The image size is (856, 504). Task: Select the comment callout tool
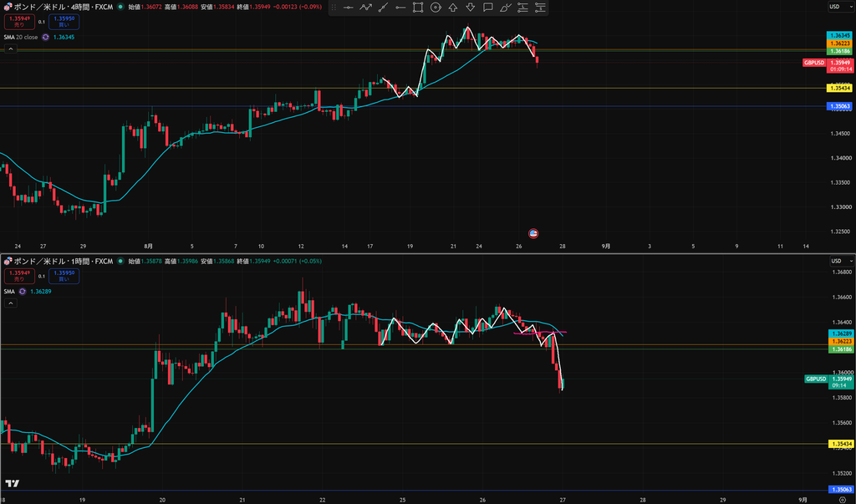(x=487, y=8)
